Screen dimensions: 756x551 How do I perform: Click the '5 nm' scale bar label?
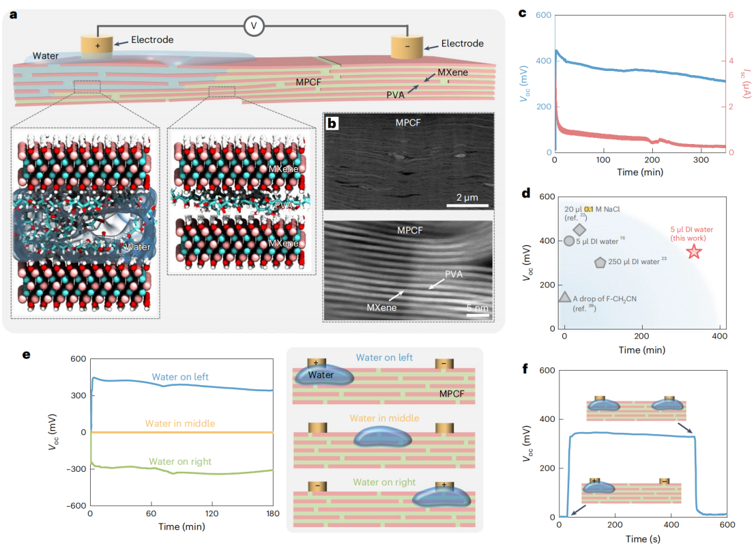click(478, 308)
